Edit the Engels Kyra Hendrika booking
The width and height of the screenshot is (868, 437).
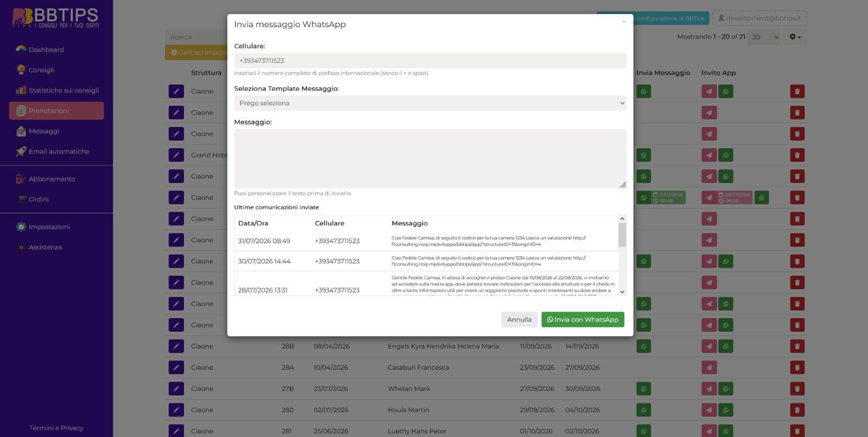[176, 346]
